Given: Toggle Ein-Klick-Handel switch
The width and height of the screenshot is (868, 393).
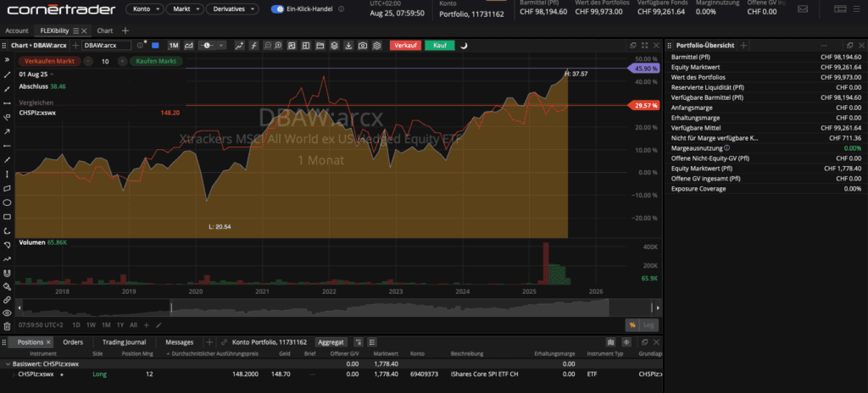Looking at the screenshot, I should point(277,8).
